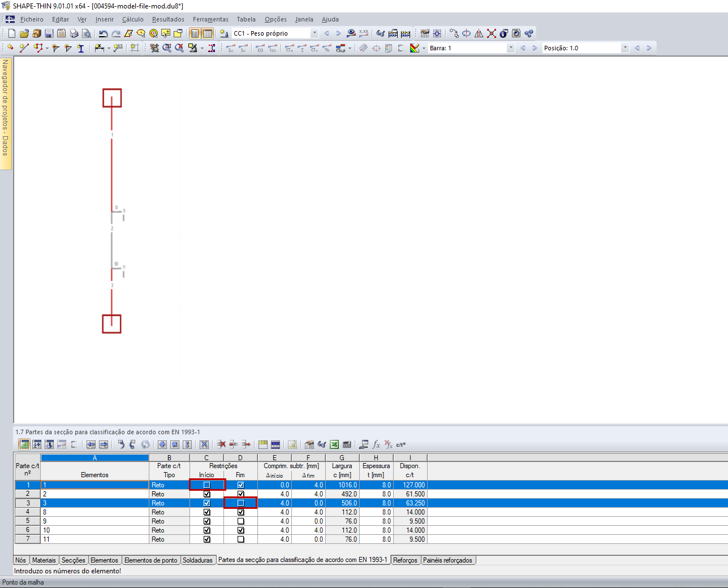Click the eye view icon in top toolbar
The width and height of the screenshot is (728, 588).
351,33
